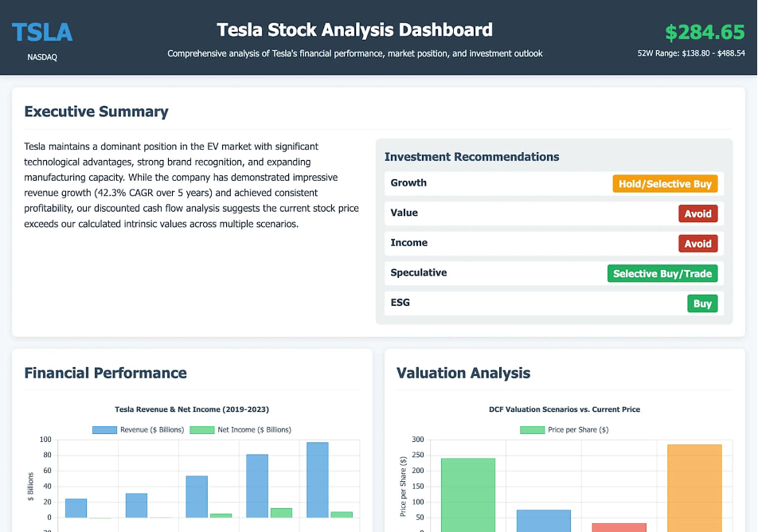Select the Income Avoid badge

click(697, 244)
